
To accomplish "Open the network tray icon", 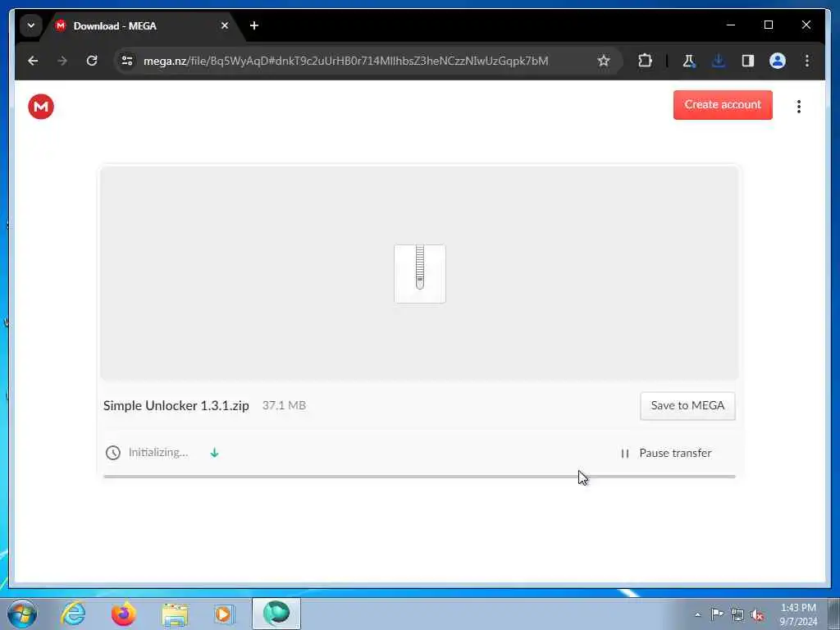I will coord(737,615).
